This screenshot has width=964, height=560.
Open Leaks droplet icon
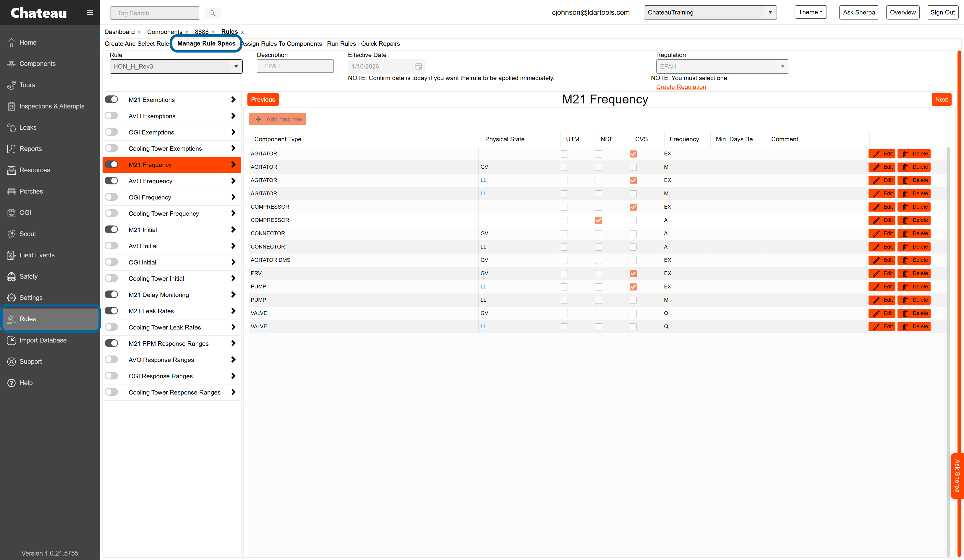(x=12, y=127)
